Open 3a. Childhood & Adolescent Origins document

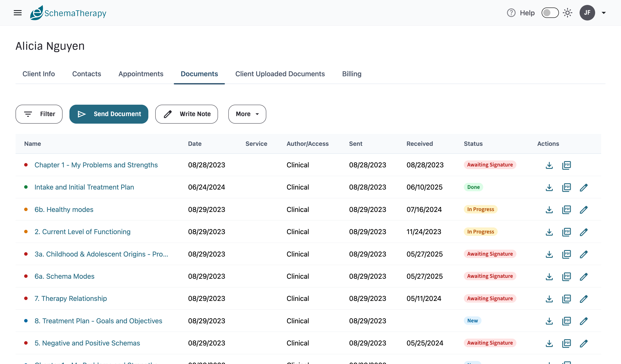click(101, 254)
